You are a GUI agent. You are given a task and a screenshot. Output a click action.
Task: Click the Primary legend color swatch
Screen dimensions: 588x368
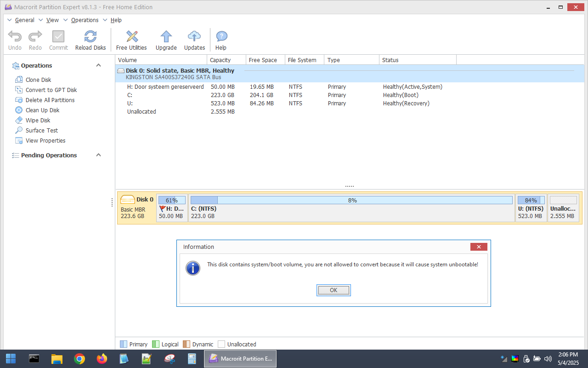[x=123, y=344]
